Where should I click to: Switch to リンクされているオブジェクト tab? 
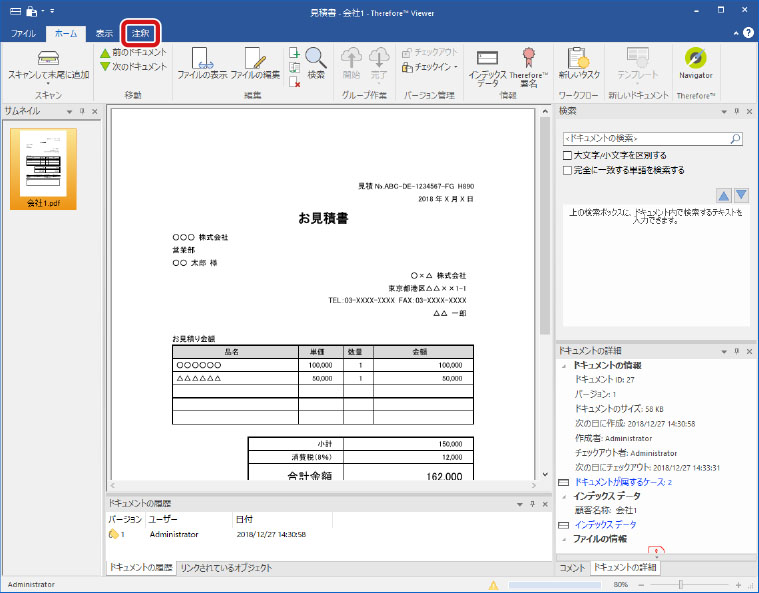(226, 568)
